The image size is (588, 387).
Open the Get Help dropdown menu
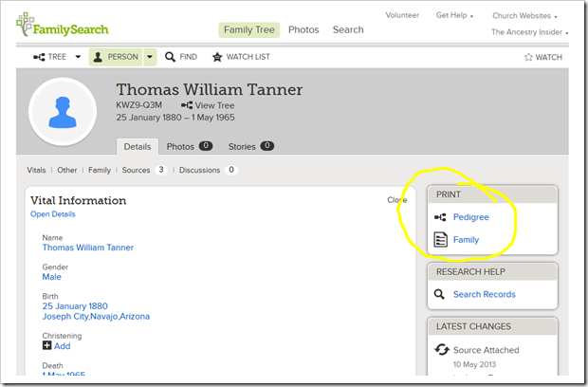click(x=454, y=15)
